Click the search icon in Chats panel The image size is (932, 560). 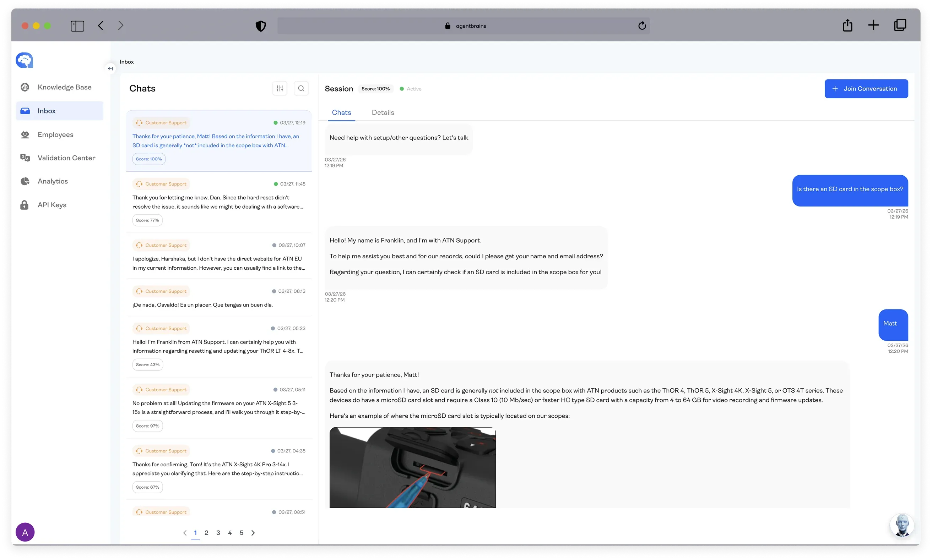[301, 88]
